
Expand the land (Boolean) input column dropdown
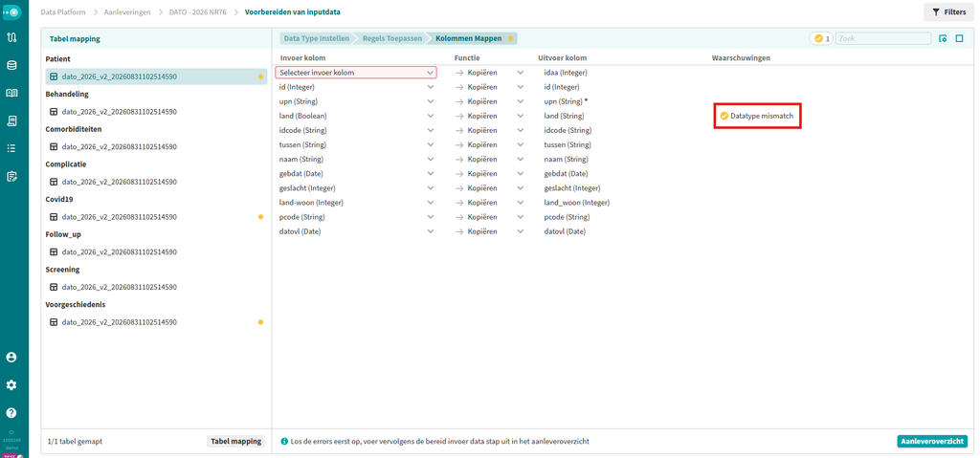tap(356, 117)
